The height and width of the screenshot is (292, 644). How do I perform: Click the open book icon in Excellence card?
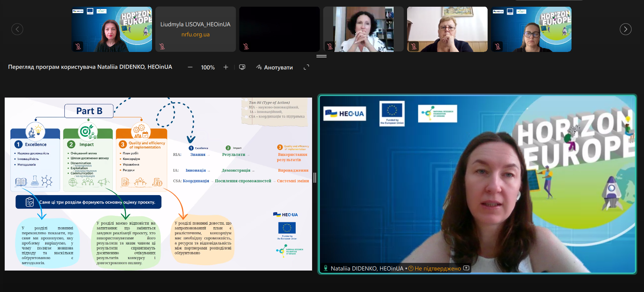point(21,182)
